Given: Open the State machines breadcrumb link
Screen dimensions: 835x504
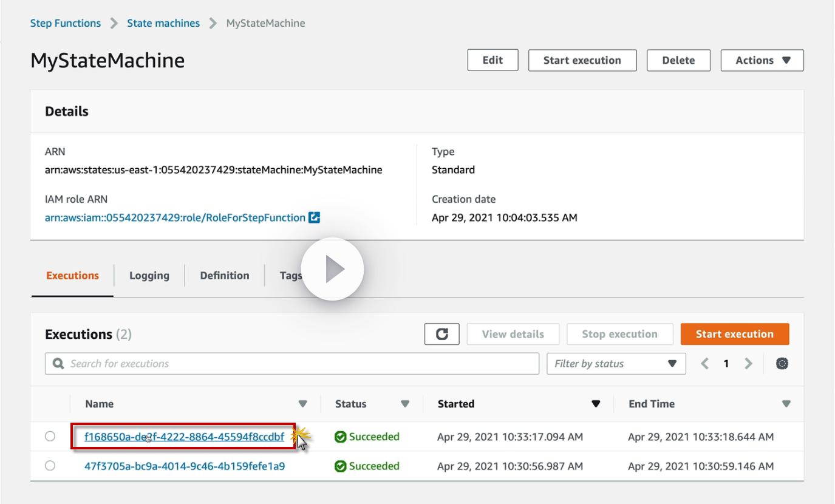Looking at the screenshot, I should point(163,23).
